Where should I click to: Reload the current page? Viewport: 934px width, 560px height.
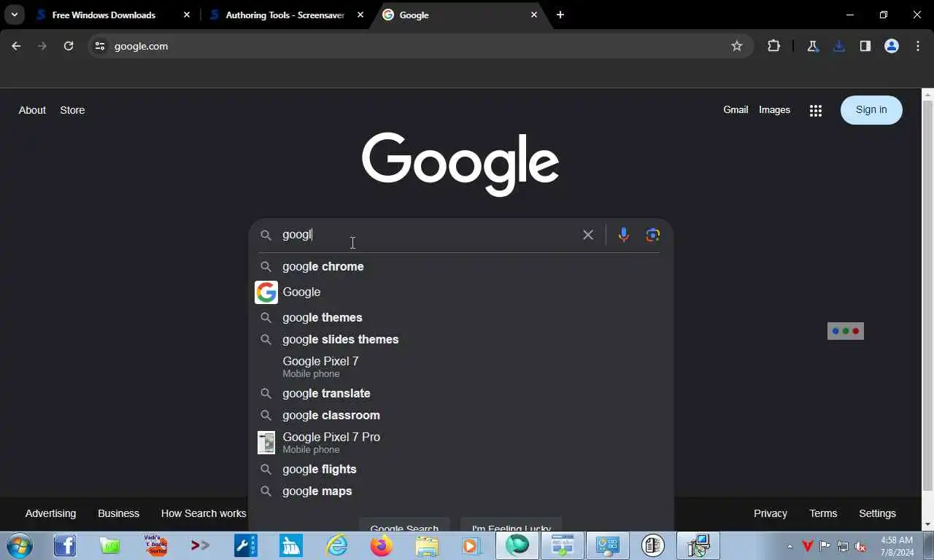click(69, 46)
